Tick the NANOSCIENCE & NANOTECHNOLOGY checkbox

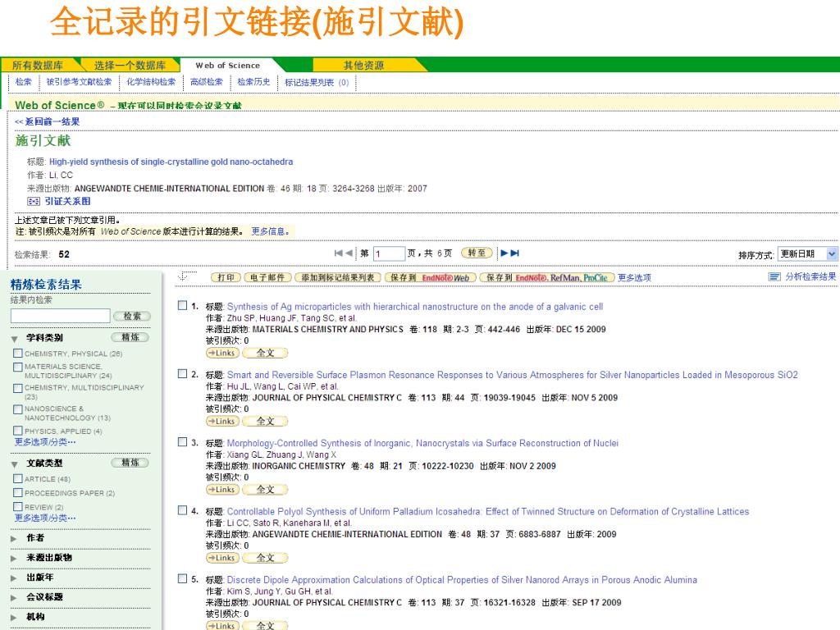18,409
